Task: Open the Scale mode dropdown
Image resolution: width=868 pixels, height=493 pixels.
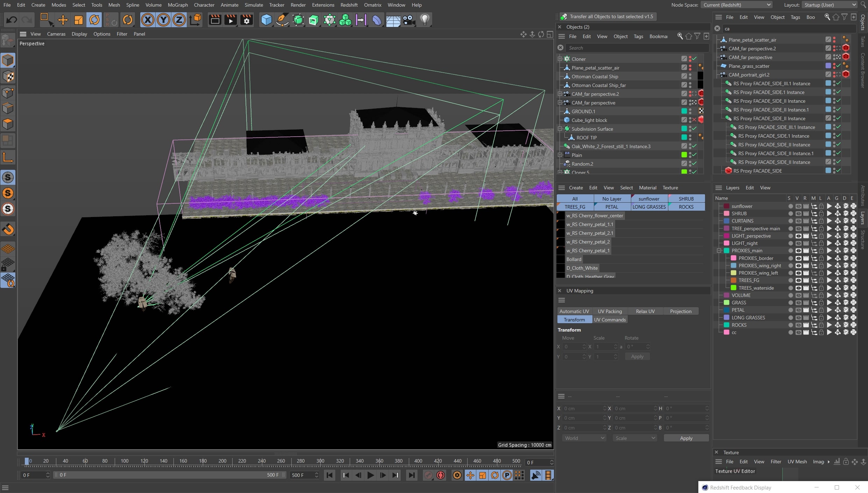Action: 635,438
